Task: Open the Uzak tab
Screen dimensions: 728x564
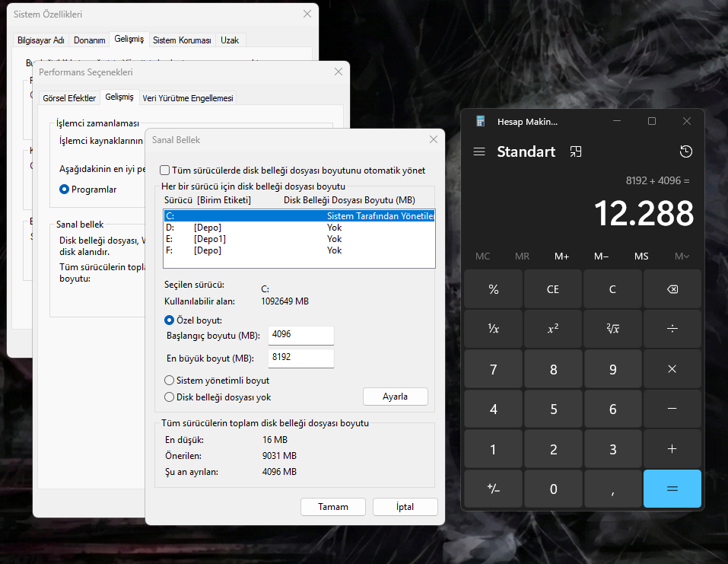Action: tap(230, 40)
